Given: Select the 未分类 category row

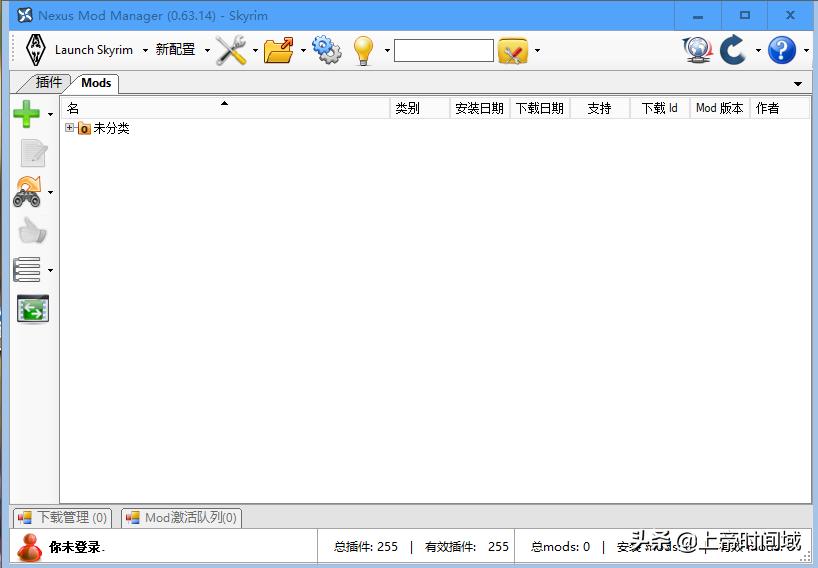Looking at the screenshot, I should click(111, 128).
